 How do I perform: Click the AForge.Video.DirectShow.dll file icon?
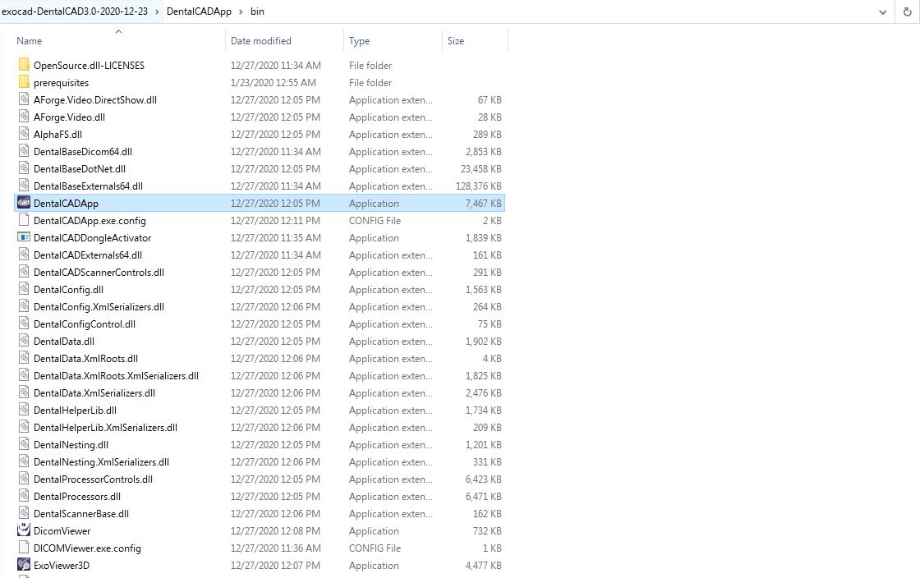pos(24,99)
